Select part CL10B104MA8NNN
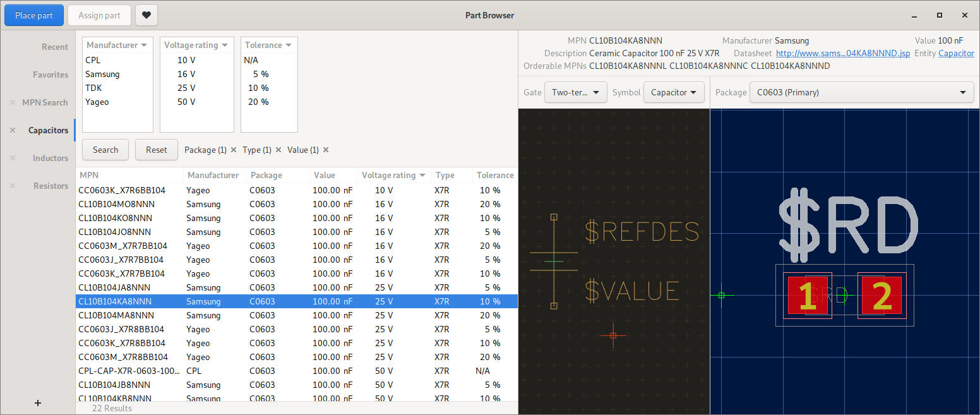This screenshot has height=415, width=980. [x=297, y=315]
